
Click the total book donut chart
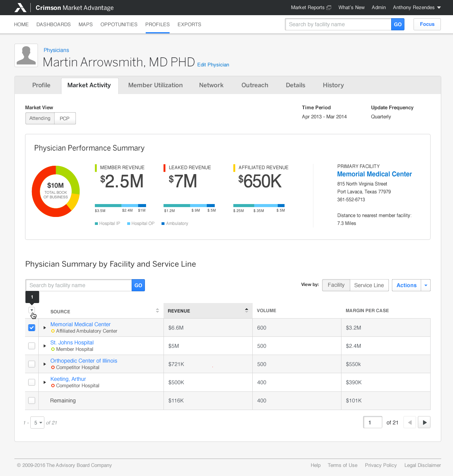(x=56, y=191)
